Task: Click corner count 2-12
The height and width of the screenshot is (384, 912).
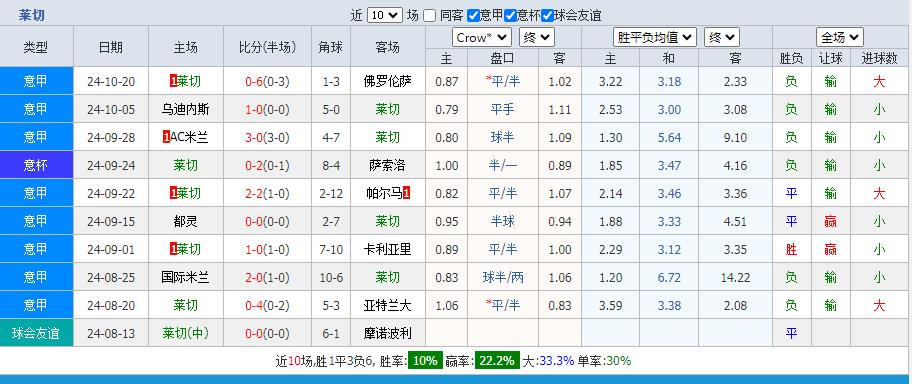Action: (x=331, y=193)
